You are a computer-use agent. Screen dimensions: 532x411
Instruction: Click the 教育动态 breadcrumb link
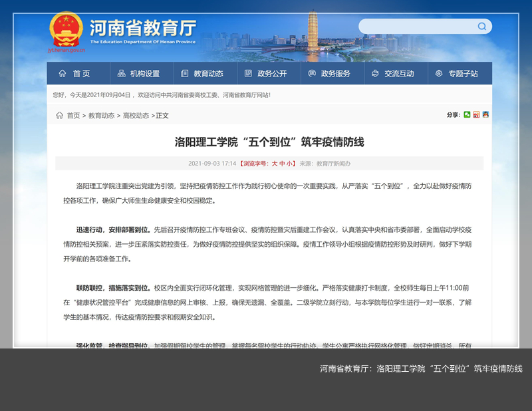(x=101, y=115)
